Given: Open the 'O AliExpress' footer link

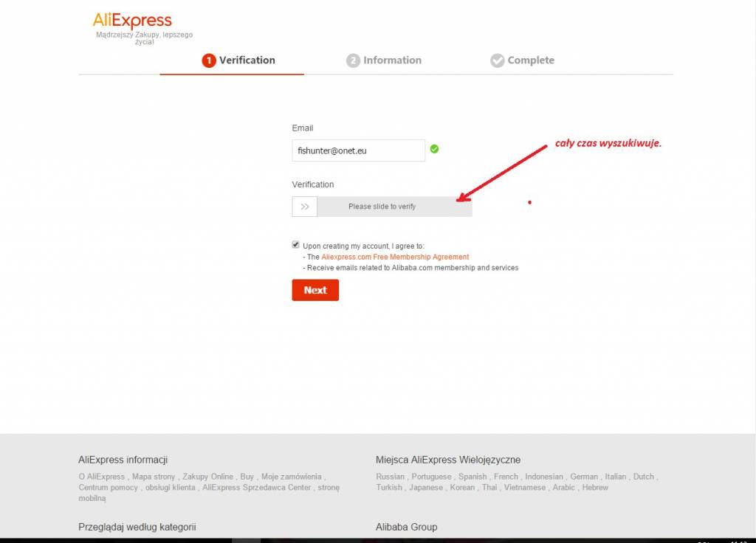Looking at the screenshot, I should click(x=102, y=477).
